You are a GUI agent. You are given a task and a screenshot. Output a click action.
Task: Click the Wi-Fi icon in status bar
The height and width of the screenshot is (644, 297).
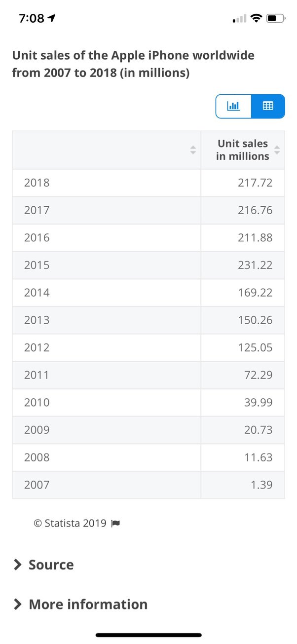(256, 17)
